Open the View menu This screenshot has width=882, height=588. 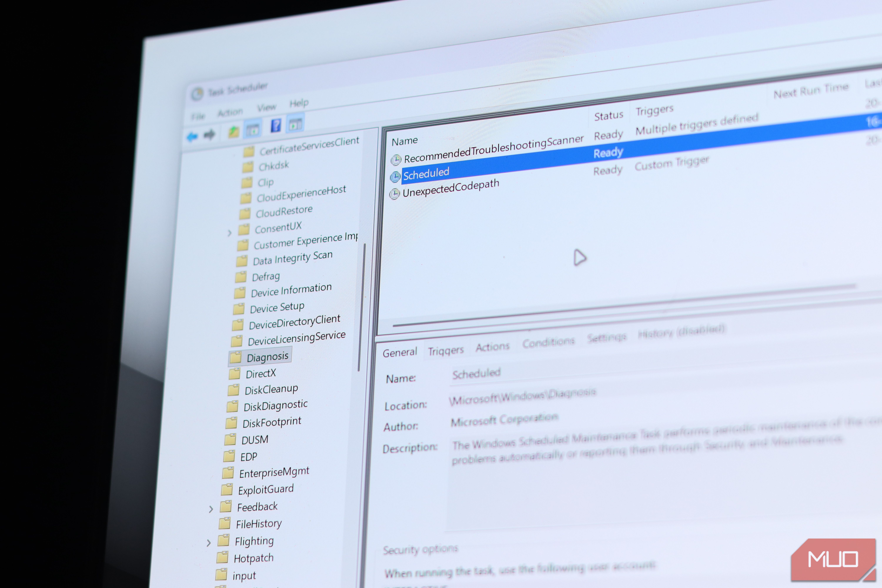point(267,108)
